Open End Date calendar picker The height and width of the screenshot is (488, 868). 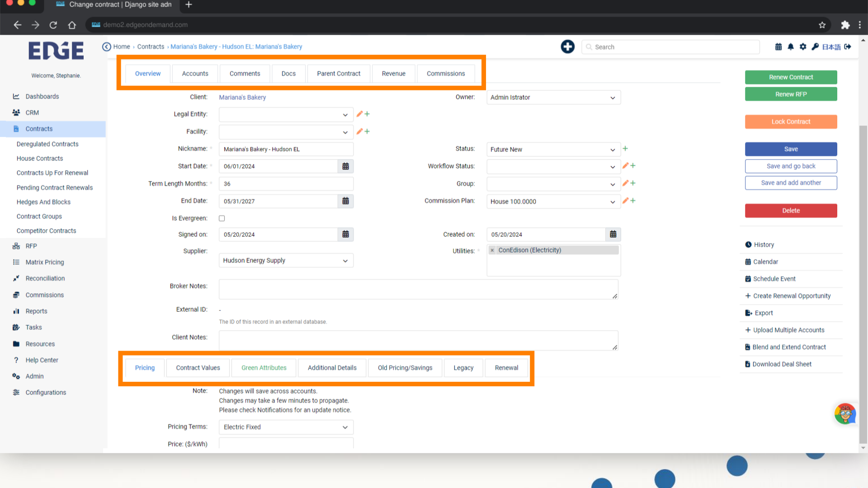pos(345,201)
